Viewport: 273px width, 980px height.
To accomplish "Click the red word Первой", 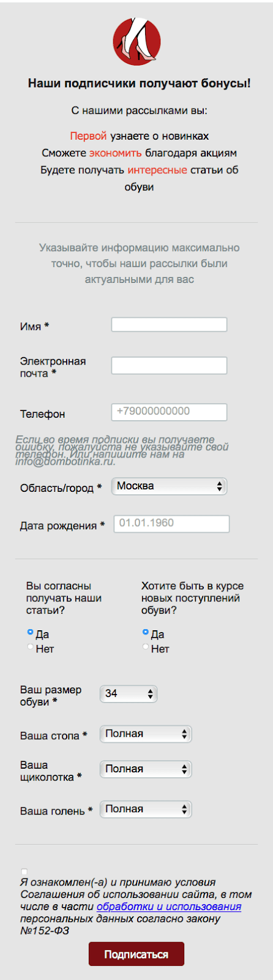I will click(88, 136).
